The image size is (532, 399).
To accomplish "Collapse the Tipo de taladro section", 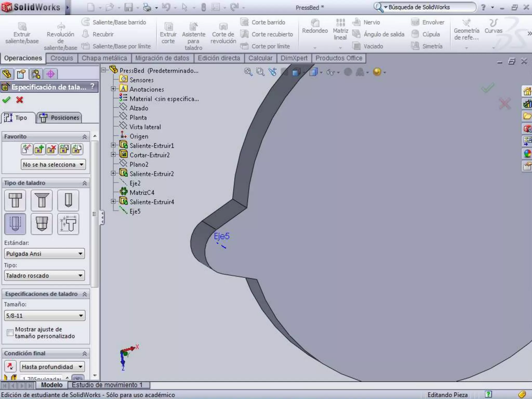I will click(x=84, y=183).
